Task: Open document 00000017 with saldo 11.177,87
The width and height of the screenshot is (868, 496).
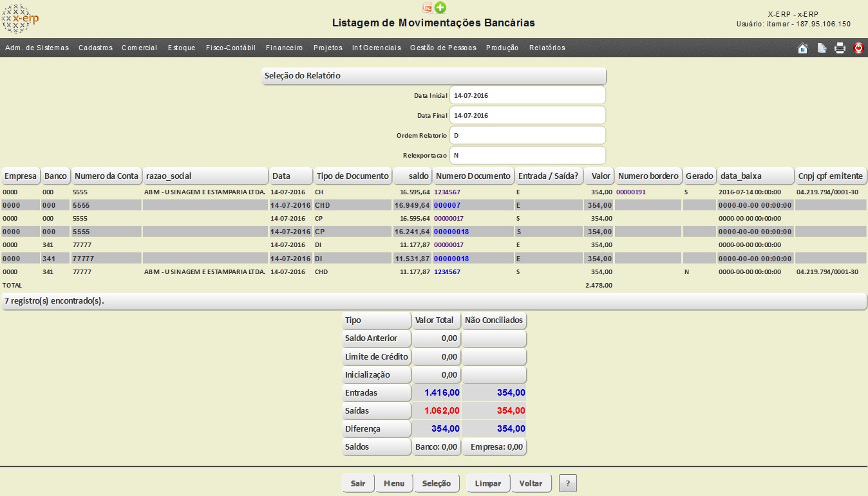Action: 449,244
